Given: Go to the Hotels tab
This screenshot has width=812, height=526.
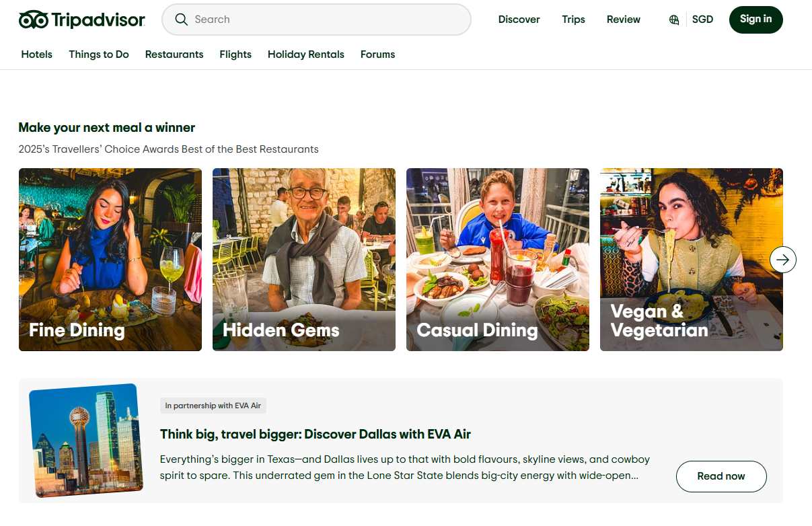Looking at the screenshot, I should [36, 54].
